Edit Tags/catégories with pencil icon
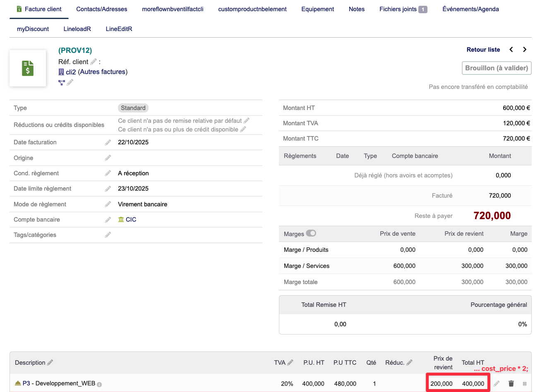540x392 pixels. coord(108,235)
